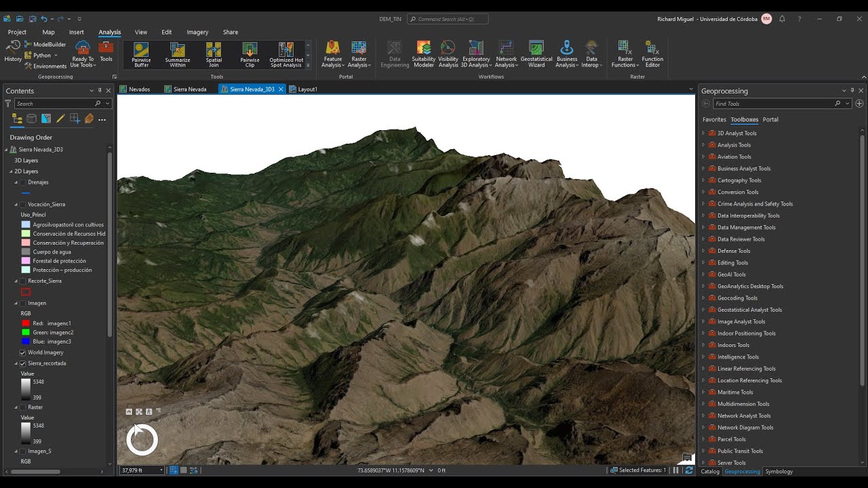Switch to the Symbology pane tab

[x=779, y=471]
